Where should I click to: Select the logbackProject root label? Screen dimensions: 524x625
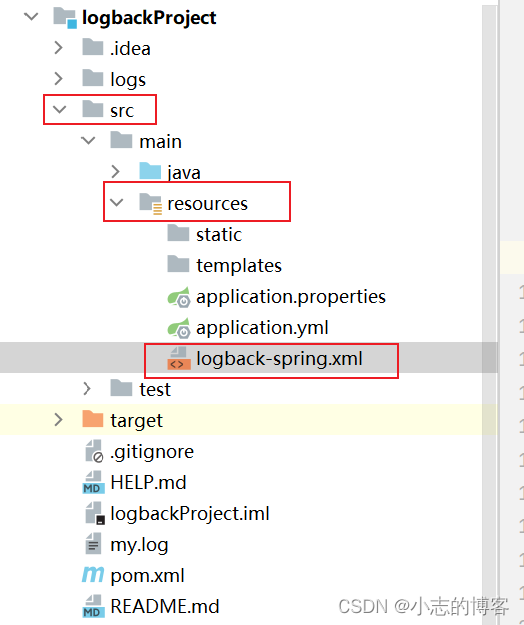click(149, 18)
